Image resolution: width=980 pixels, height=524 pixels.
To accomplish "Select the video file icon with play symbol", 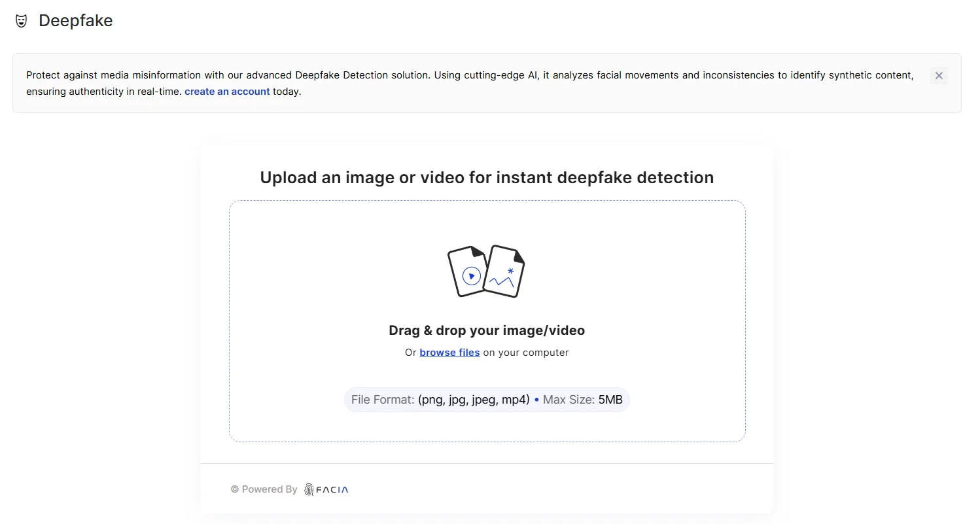I will pyautogui.click(x=467, y=271).
